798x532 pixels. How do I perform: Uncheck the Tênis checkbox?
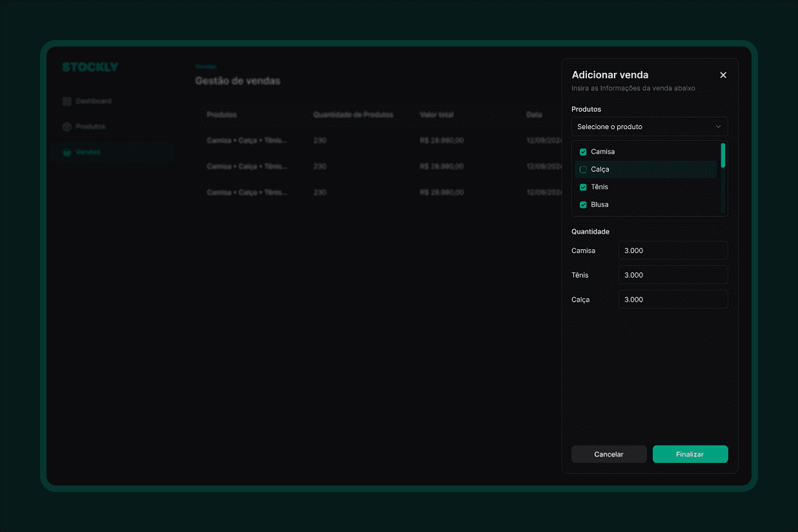583,187
